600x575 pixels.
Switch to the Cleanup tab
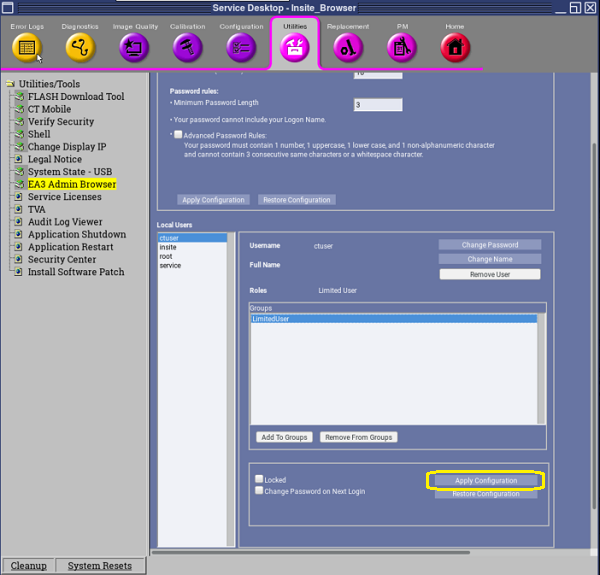click(28, 566)
